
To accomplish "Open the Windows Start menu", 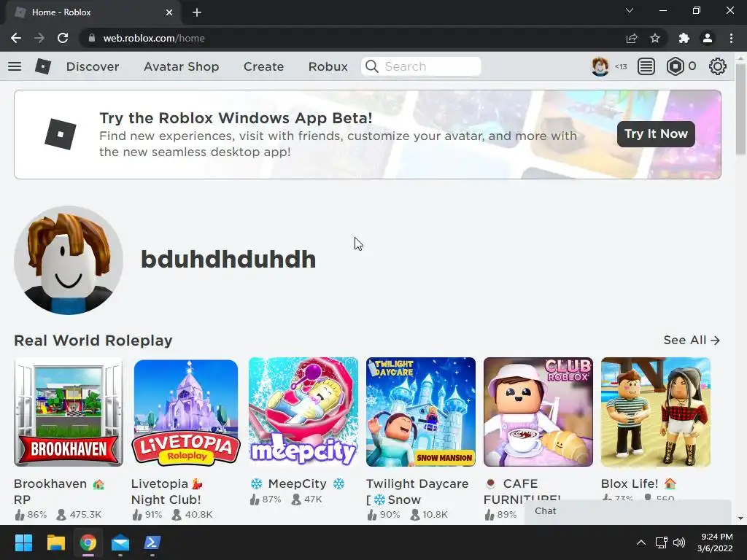I will point(23,542).
